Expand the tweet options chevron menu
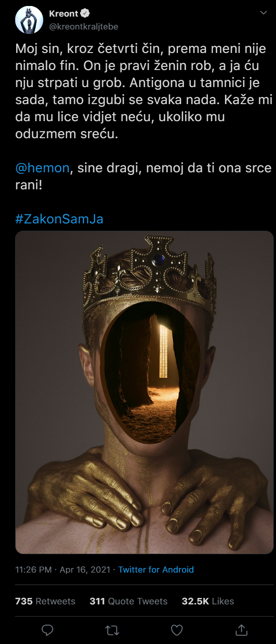276x644 pixels. point(264,13)
